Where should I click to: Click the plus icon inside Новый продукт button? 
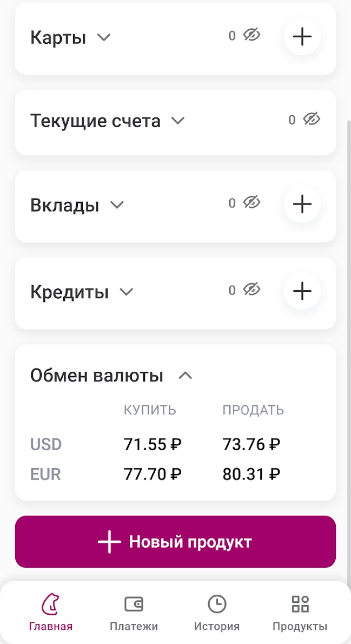(110, 541)
